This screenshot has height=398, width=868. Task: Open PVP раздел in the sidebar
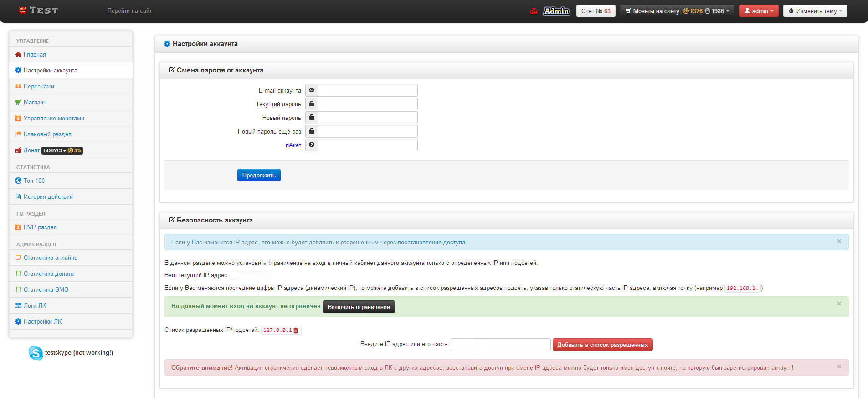click(x=71, y=227)
